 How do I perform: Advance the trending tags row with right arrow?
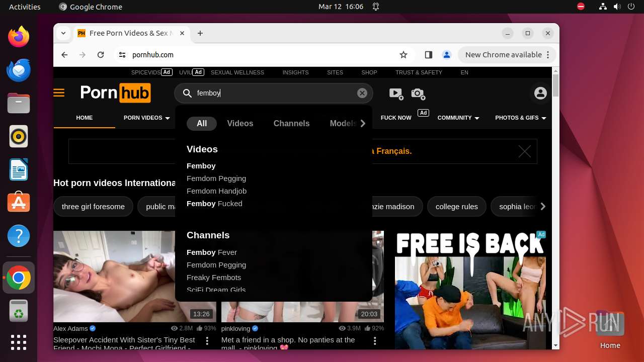[542, 206]
